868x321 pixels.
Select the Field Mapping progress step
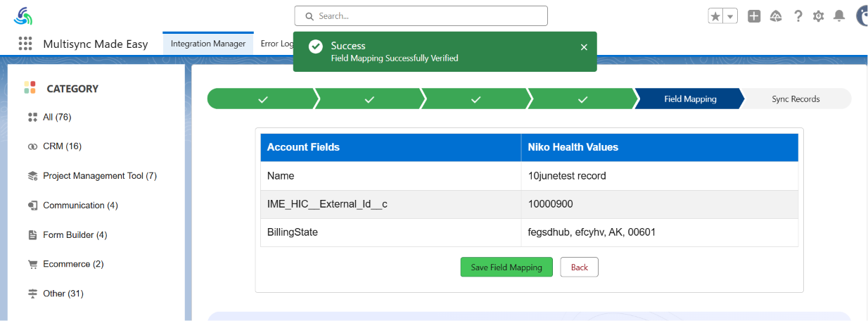tap(690, 99)
